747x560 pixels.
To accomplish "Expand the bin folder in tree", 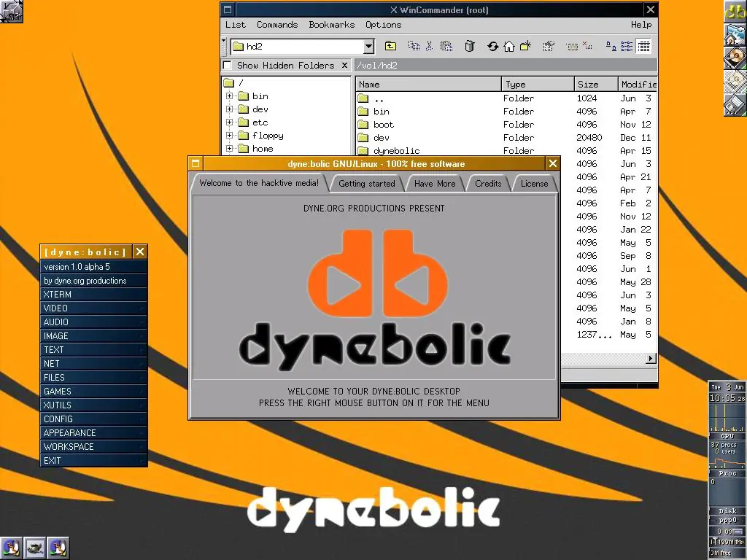I will pyautogui.click(x=230, y=96).
